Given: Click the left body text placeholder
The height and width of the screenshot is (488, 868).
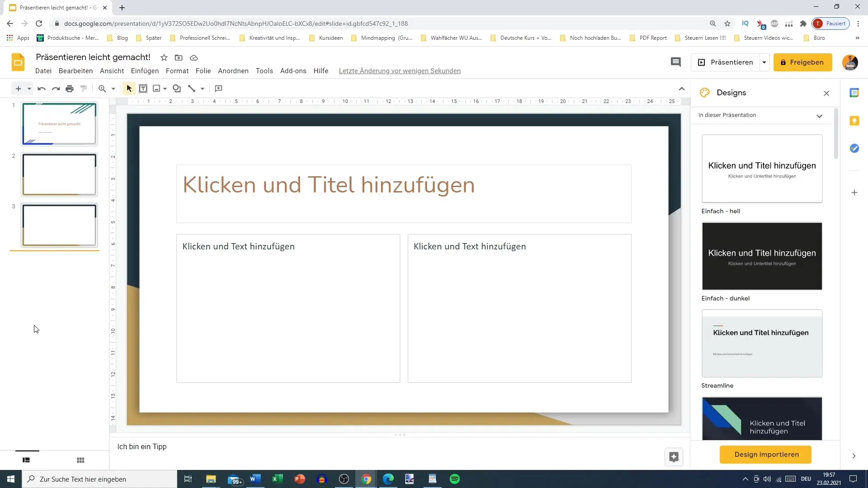Looking at the screenshot, I should pyautogui.click(x=288, y=308).
